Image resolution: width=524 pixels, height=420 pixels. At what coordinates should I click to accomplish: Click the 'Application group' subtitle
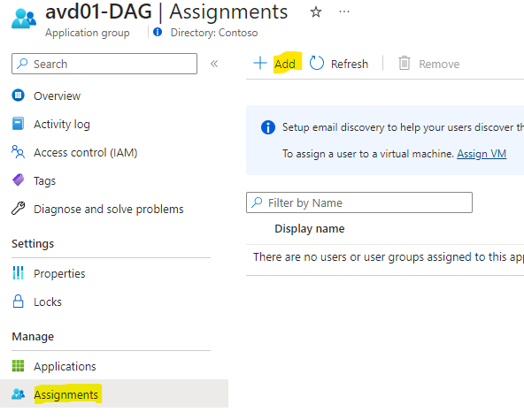click(x=88, y=33)
